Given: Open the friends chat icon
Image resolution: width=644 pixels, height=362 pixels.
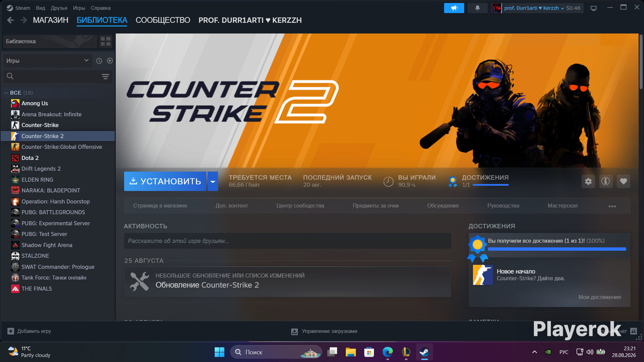Looking at the screenshot, I should pos(633,331).
